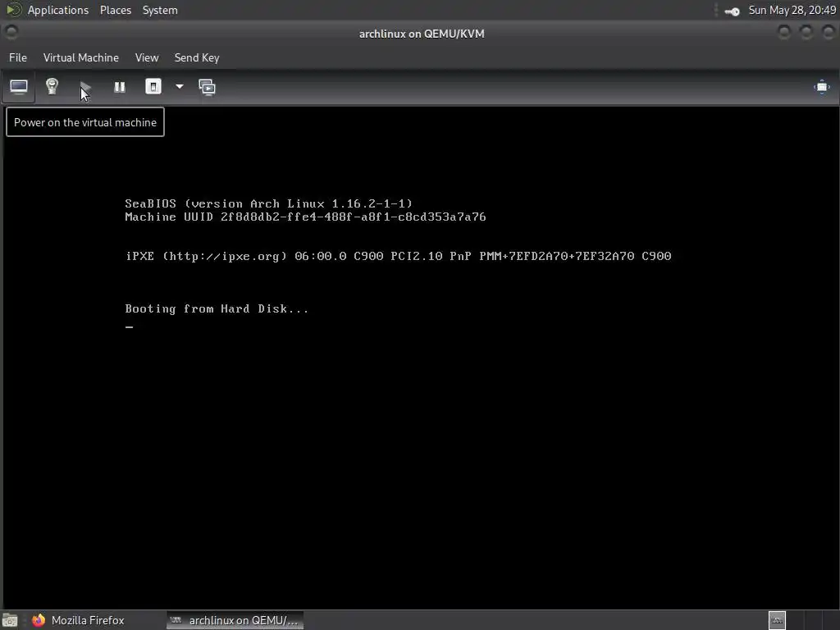840x630 pixels.
Task: Click the iPXE (http://ipxe.org) line
Action: click(398, 256)
